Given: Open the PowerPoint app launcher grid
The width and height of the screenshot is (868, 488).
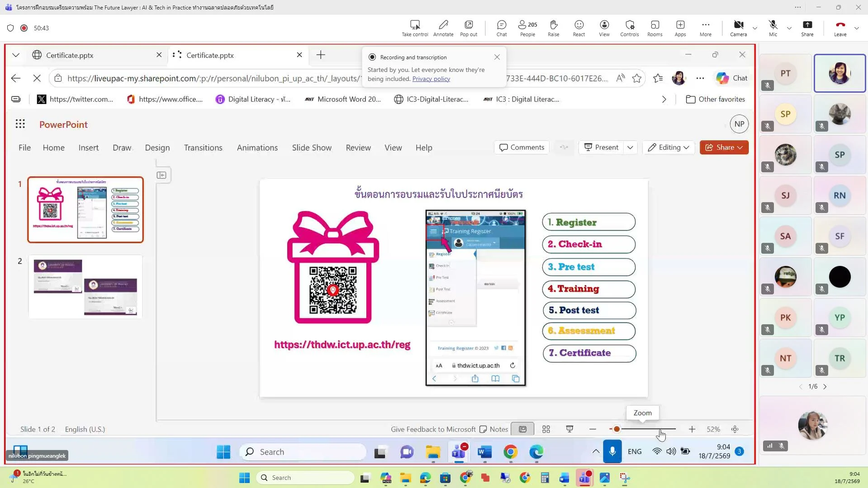Looking at the screenshot, I should 20,124.
